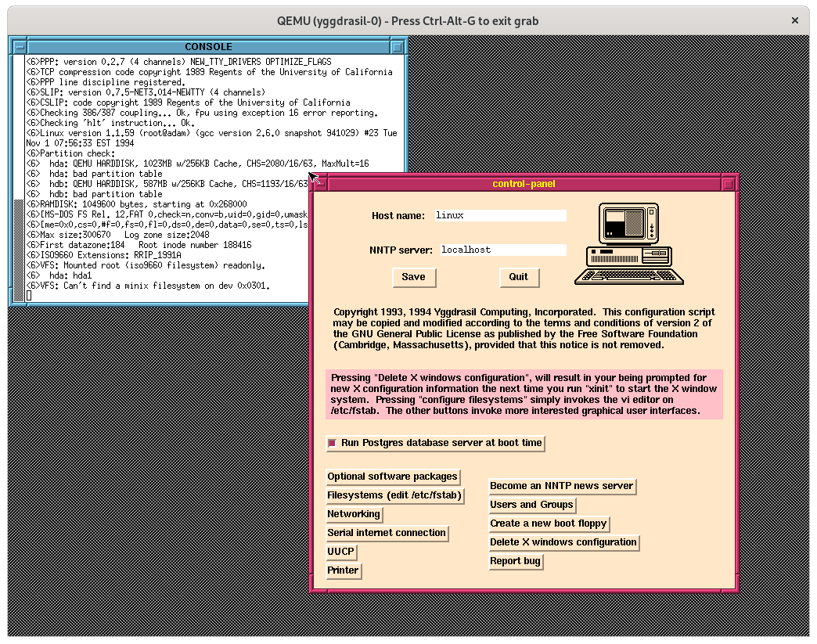Click the CONSOLE window maximize button
This screenshot has height=644, width=817.
(397, 47)
